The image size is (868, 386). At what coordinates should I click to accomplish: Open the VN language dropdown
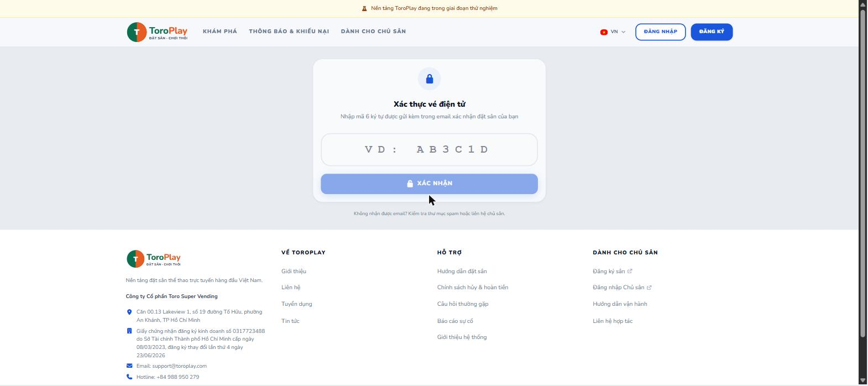(x=613, y=32)
